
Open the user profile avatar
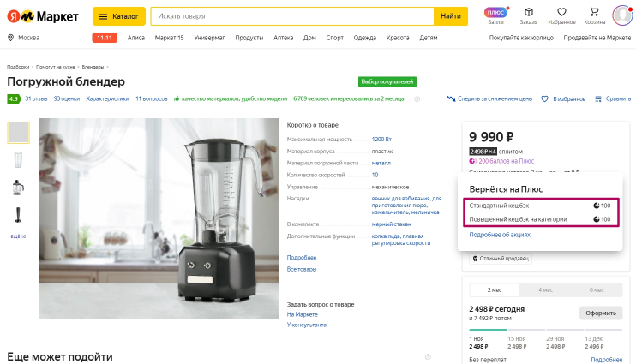pos(622,15)
